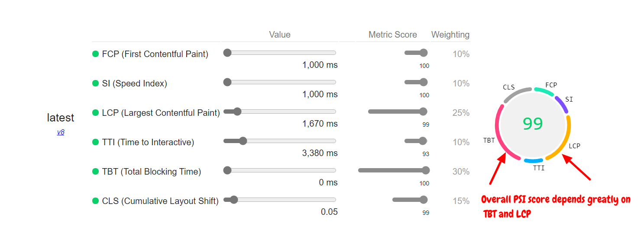Click the TTI value slider handle

click(243, 141)
